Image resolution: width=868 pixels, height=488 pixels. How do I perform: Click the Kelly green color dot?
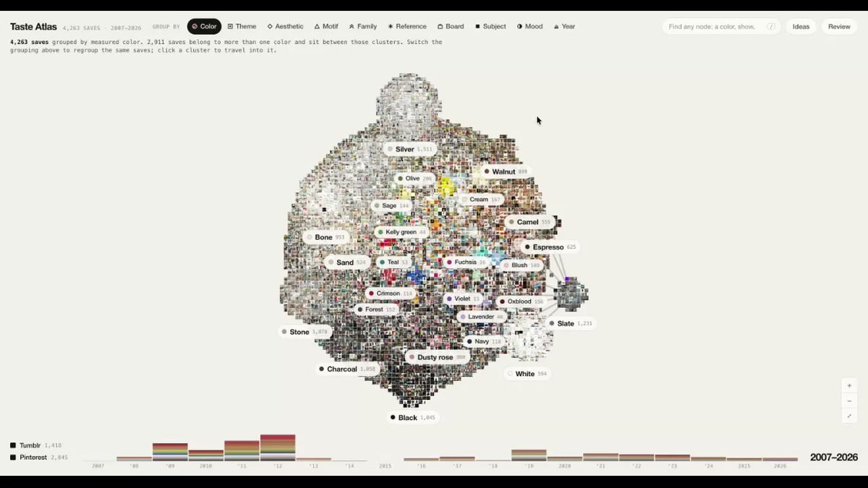click(x=380, y=232)
